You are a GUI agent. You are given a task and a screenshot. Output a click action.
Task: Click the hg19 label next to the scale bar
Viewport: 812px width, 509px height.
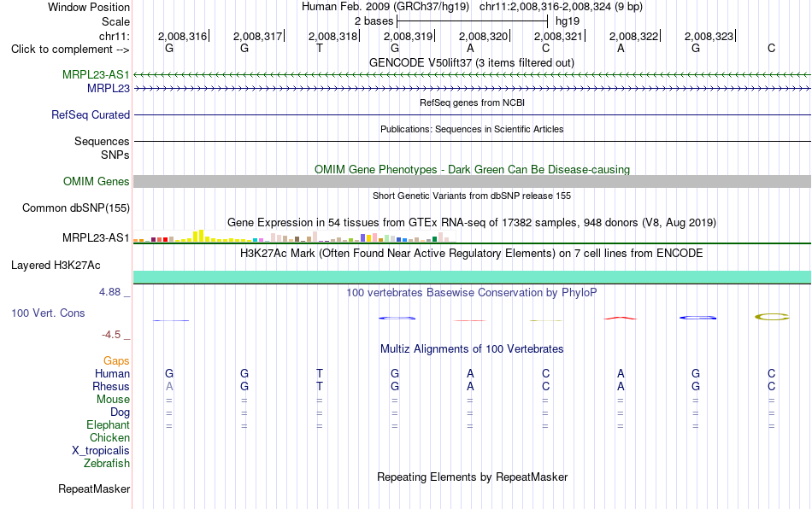(x=567, y=21)
